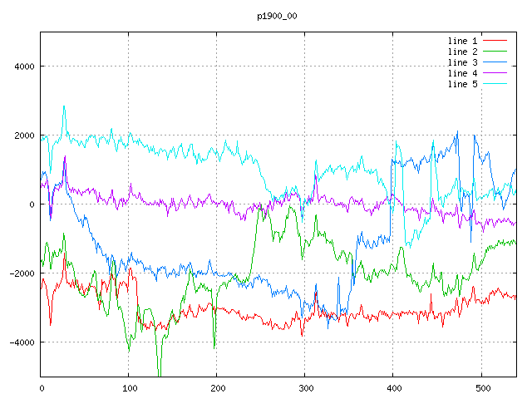The image size is (532, 399).
Task: Click the x-axis label 300
Action: (306, 388)
